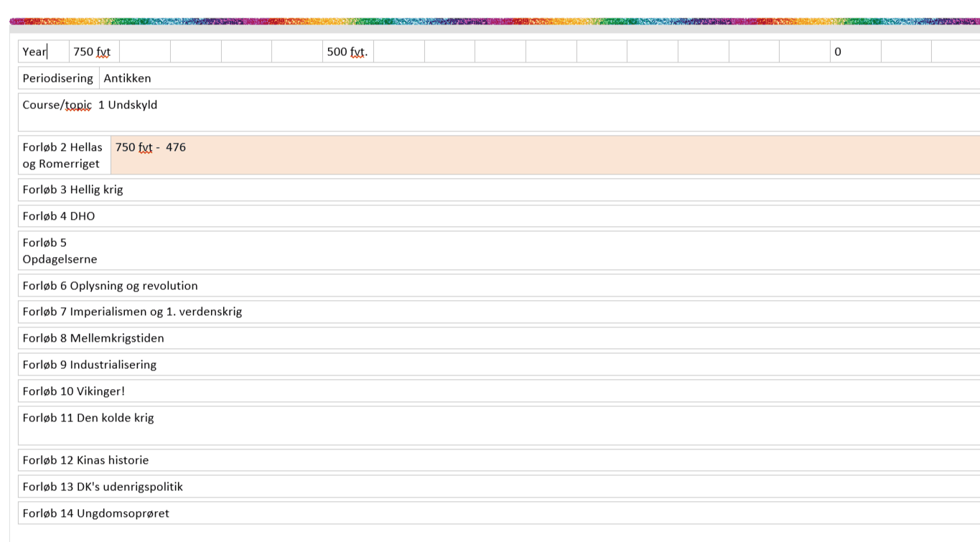
Task: Select the "750 fvt" year cell
Action: pos(94,52)
